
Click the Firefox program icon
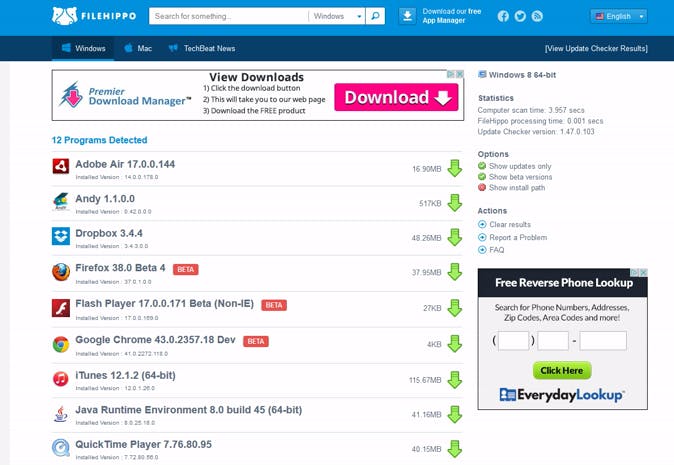tap(61, 272)
